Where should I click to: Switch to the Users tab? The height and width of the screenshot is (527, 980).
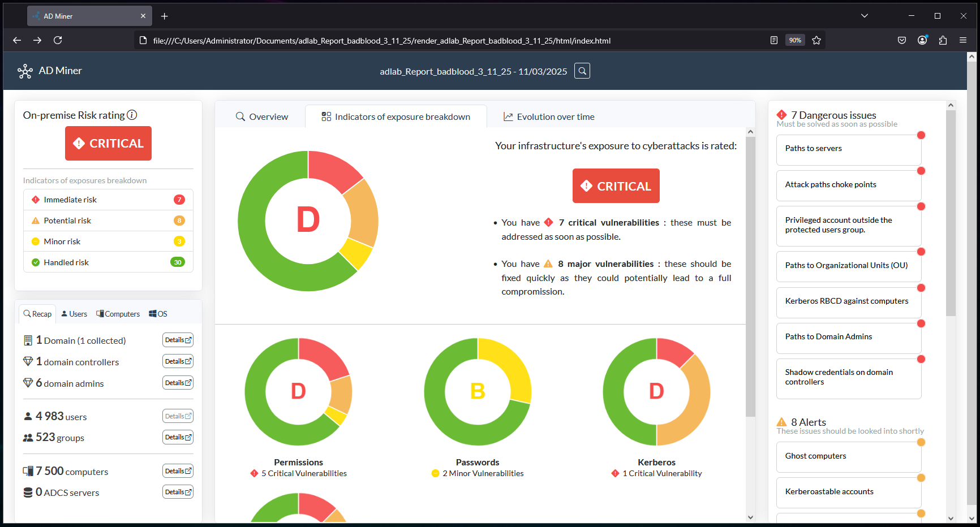(74, 314)
